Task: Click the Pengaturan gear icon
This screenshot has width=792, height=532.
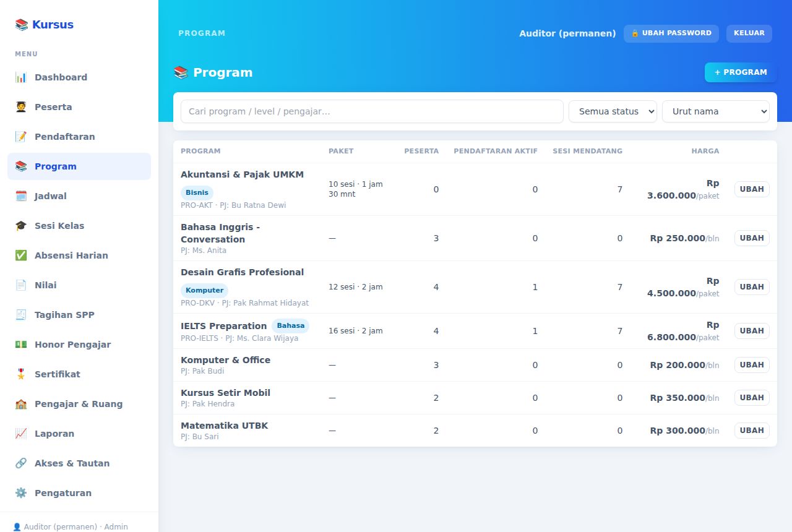Action: [21, 493]
